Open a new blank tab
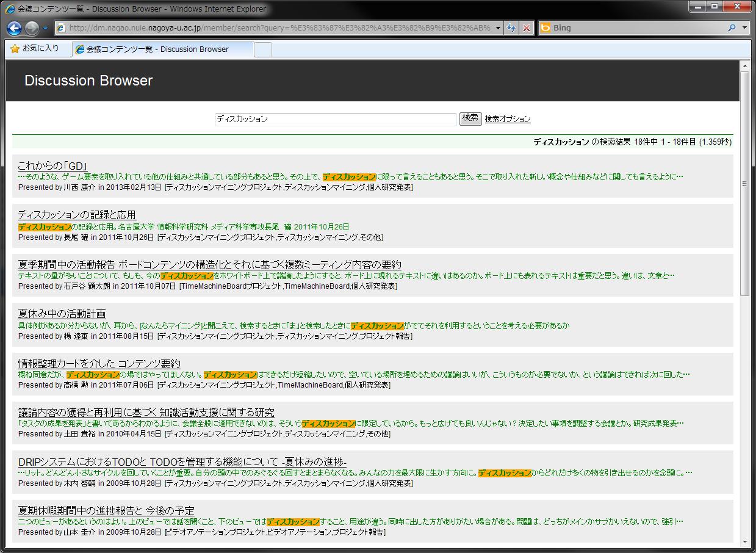 coord(262,49)
